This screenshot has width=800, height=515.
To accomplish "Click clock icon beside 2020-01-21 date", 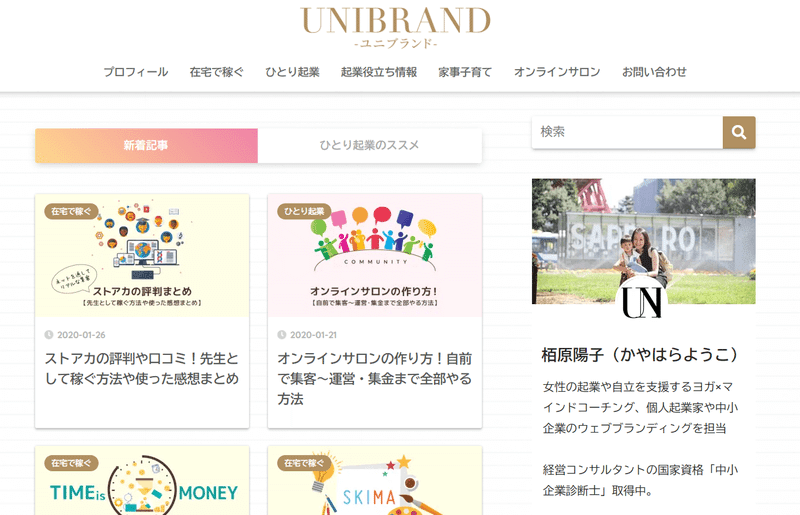I will [282, 335].
